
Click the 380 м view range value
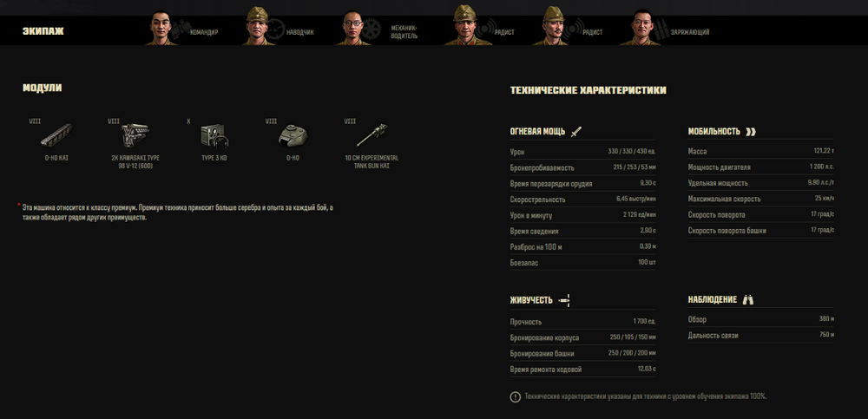click(x=826, y=319)
